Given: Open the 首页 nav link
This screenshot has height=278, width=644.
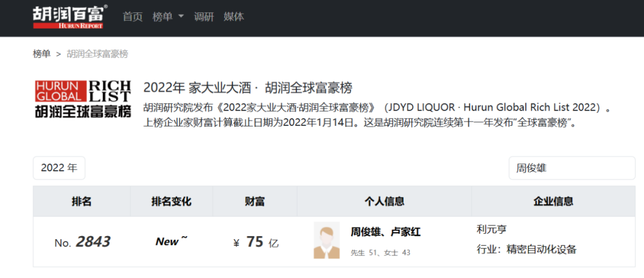Looking at the screenshot, I should [x=132, y=17].
